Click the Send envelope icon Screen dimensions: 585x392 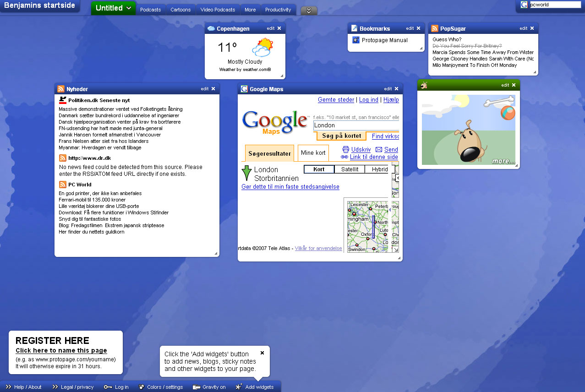pyautogui.click(x=379, y=150)
